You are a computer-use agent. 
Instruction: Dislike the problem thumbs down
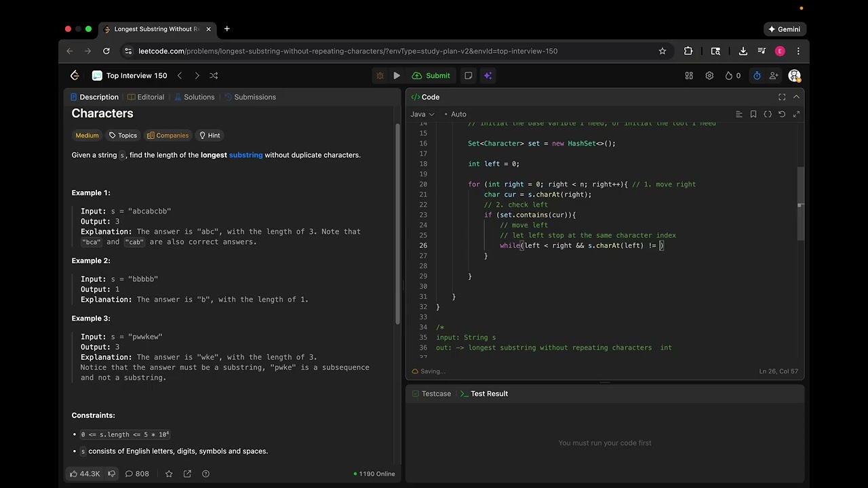[x=112, y=474]
